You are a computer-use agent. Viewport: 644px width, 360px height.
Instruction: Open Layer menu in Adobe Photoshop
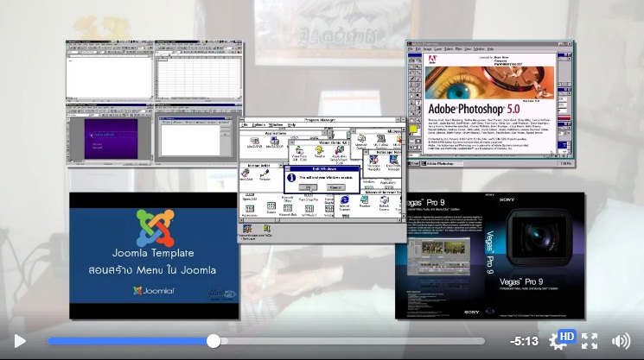tap(437, 49)
